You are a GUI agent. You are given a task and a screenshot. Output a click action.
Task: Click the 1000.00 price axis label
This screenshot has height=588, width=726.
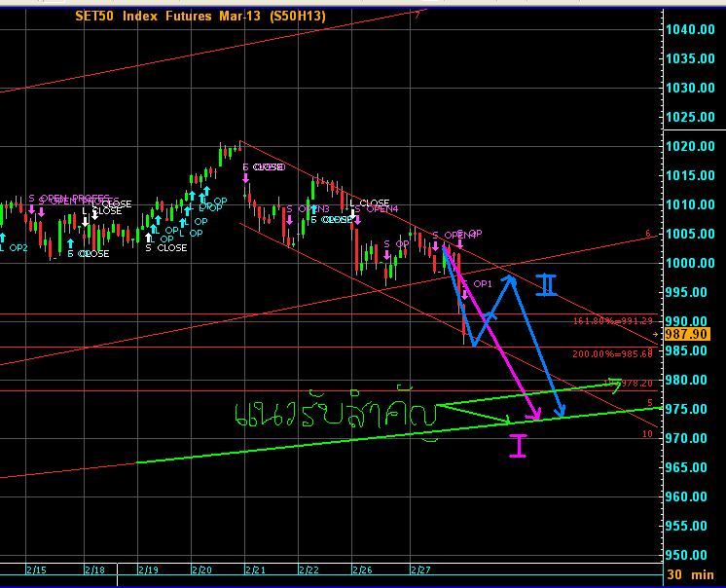click(688, 263)
